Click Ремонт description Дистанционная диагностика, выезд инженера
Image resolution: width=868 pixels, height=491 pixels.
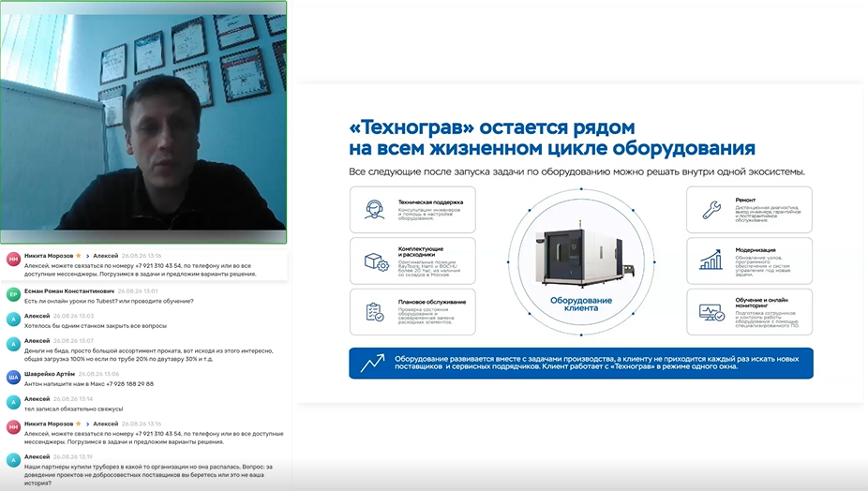768,214
